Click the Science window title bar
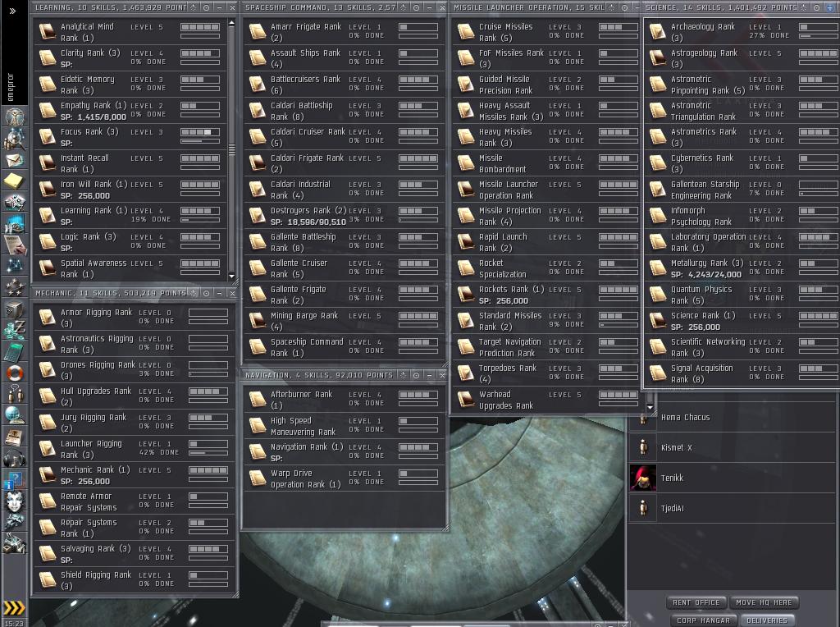The height and width of the screenshot is (627, 840). point(722,7)
